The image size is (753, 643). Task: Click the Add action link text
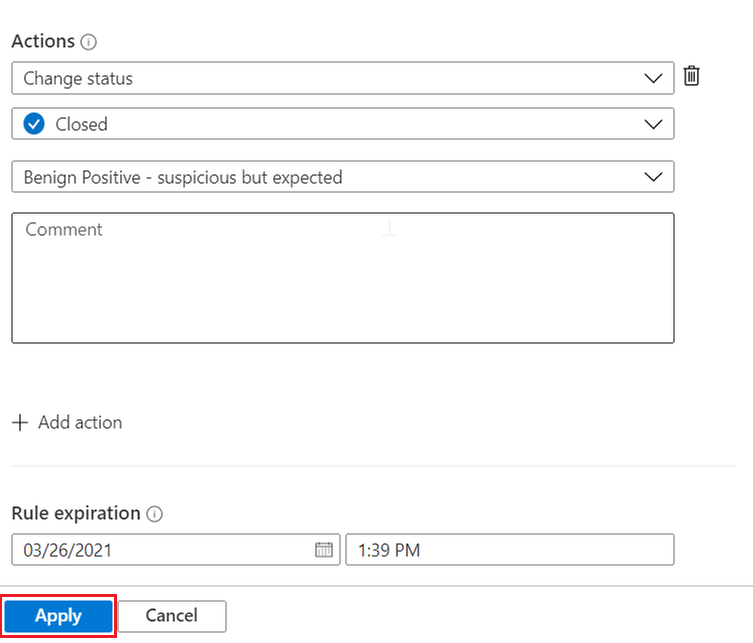(x=80, y=422)
